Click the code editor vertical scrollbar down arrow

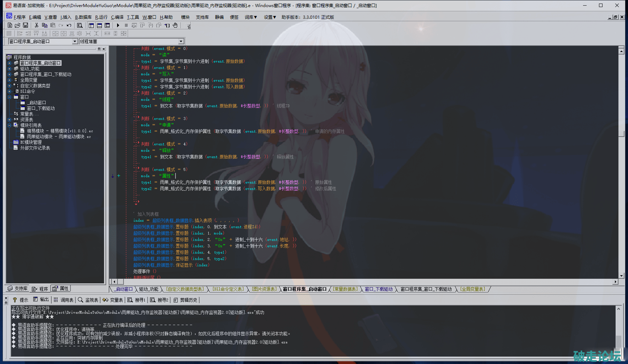pos(621,276)
